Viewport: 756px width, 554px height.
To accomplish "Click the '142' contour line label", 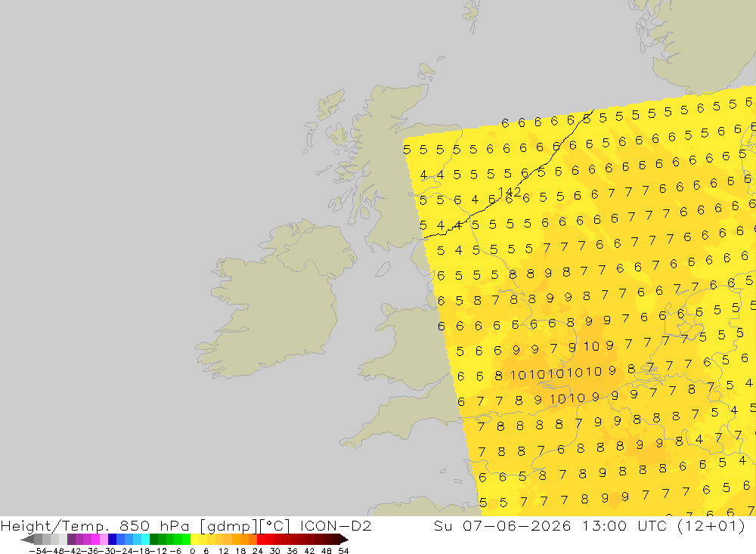I will (509, 192).
